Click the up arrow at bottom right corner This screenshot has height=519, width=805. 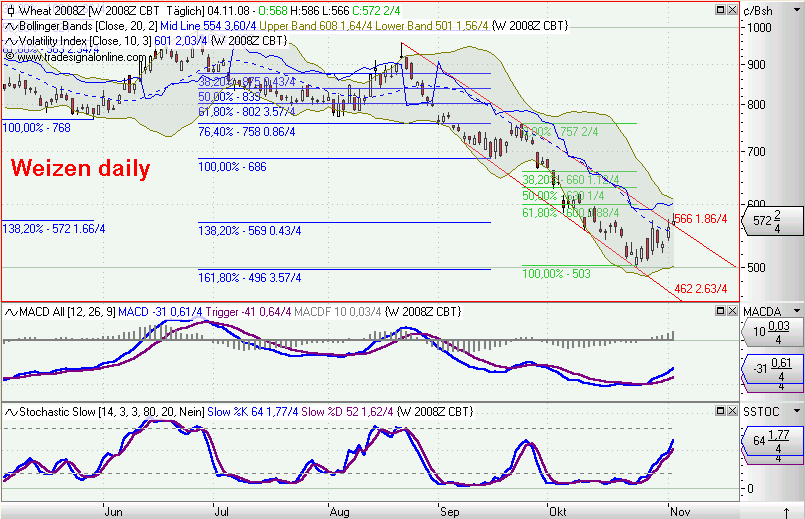point(786,512)
